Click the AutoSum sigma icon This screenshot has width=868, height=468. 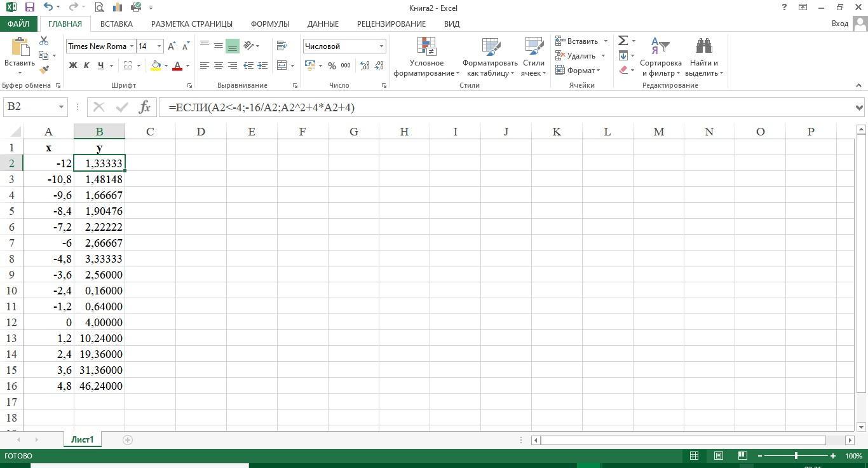tap(623, 41)
